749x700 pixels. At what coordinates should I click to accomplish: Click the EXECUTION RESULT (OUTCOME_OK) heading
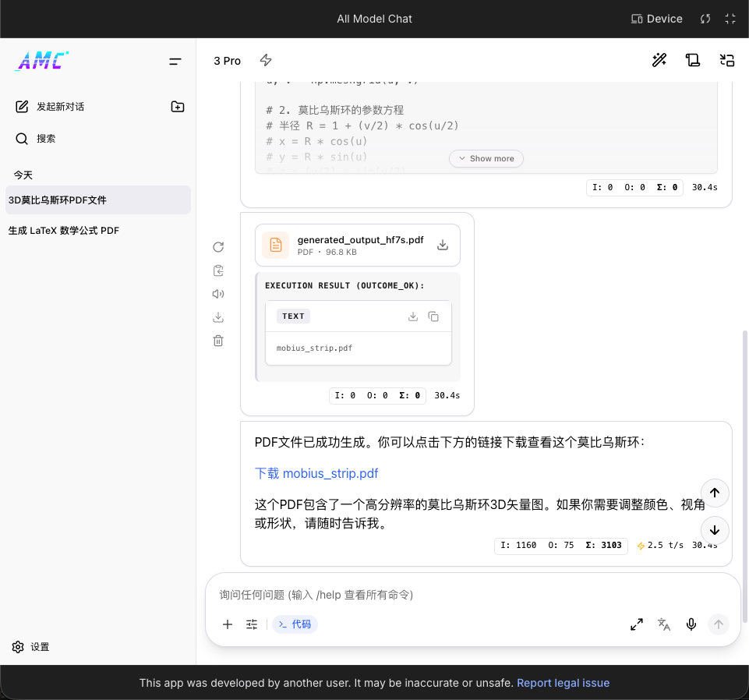click(x=344, y=285)
